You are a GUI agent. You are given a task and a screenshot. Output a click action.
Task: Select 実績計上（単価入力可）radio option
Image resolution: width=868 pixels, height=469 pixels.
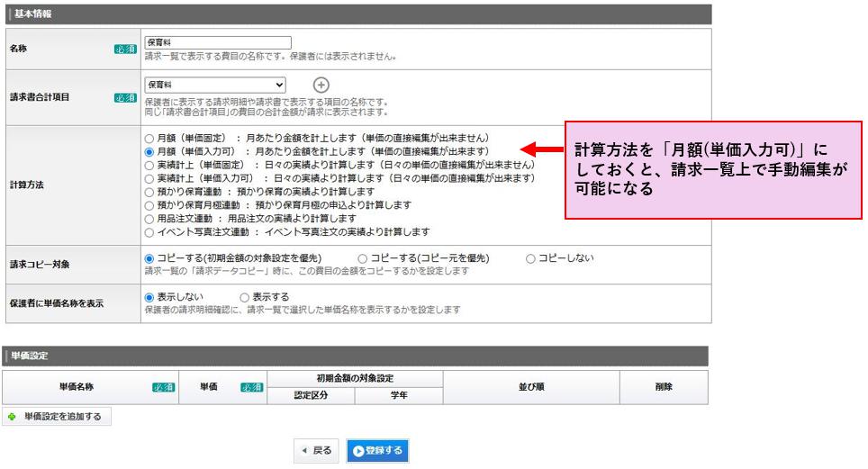click(x=149, y=179)
